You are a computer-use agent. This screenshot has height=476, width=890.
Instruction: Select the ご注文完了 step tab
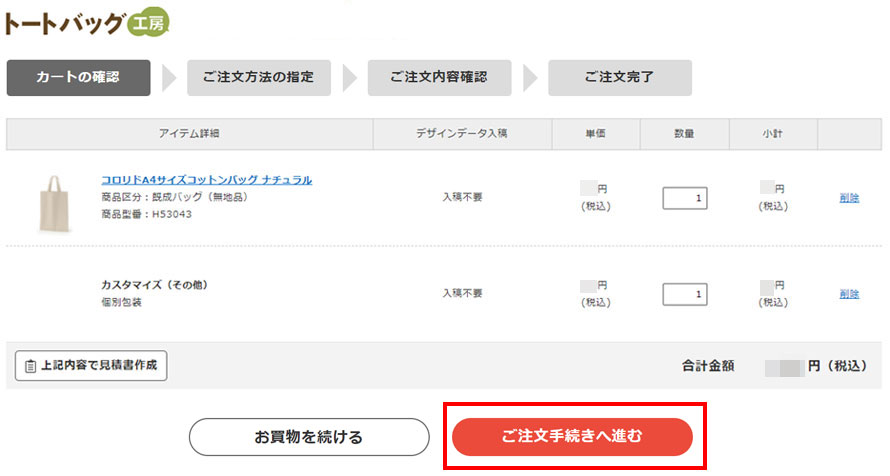pos(619,77)
